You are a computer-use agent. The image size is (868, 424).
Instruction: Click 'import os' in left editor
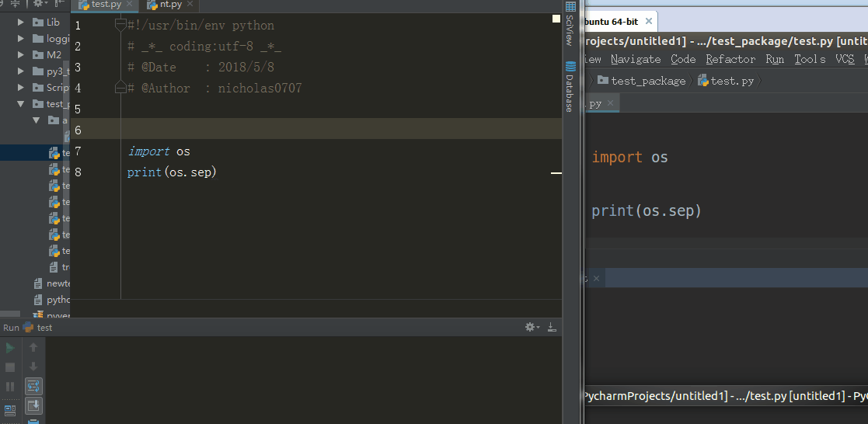(159, 151)
